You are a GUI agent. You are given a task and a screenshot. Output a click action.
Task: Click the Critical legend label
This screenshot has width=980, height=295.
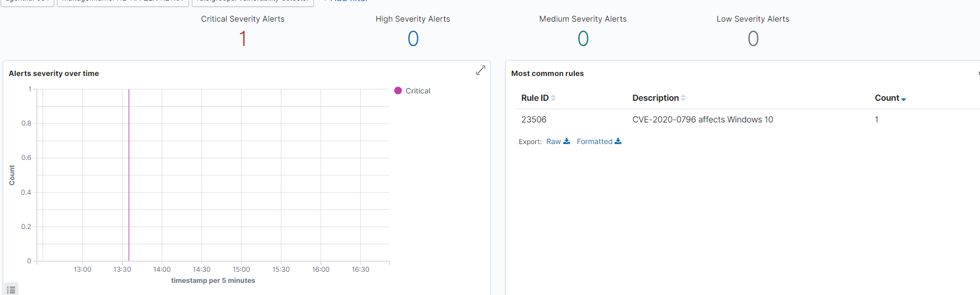click(418, 91)
